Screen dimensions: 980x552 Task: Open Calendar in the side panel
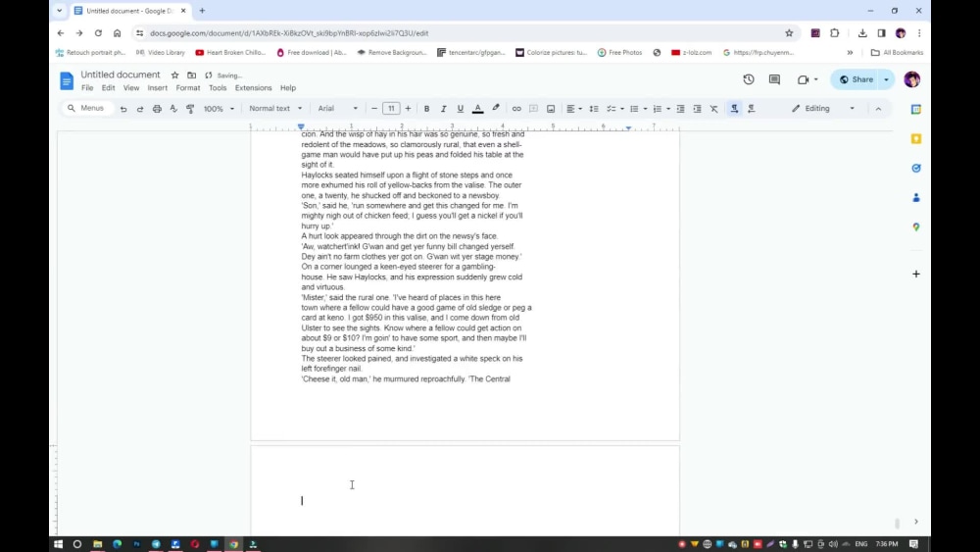(x=915, y=110)
